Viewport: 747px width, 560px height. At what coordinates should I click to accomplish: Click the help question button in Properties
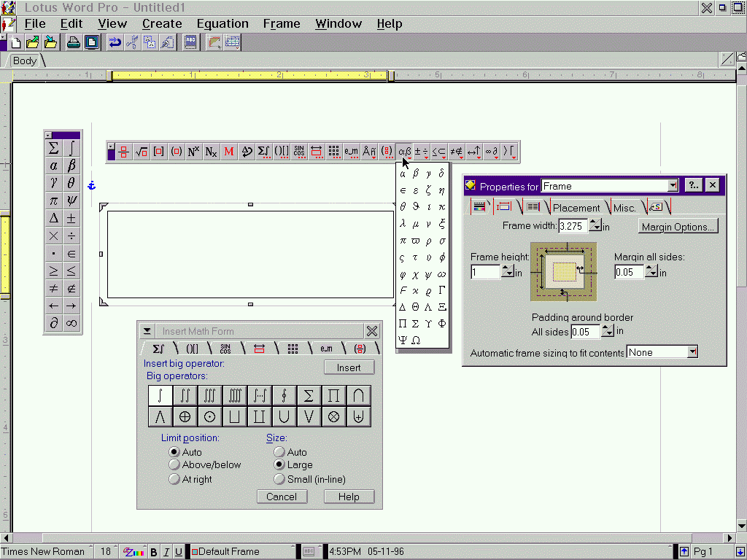coord(693,185)
